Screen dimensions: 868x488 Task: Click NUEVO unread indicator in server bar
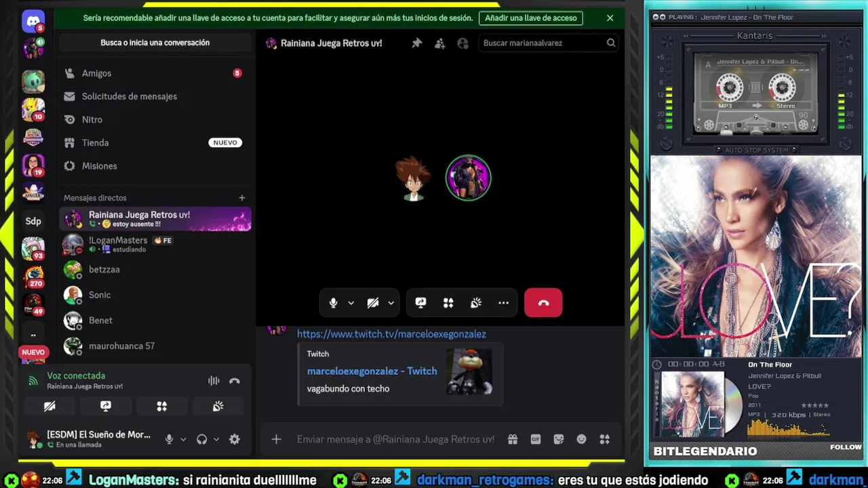click(x=33, y=352)
